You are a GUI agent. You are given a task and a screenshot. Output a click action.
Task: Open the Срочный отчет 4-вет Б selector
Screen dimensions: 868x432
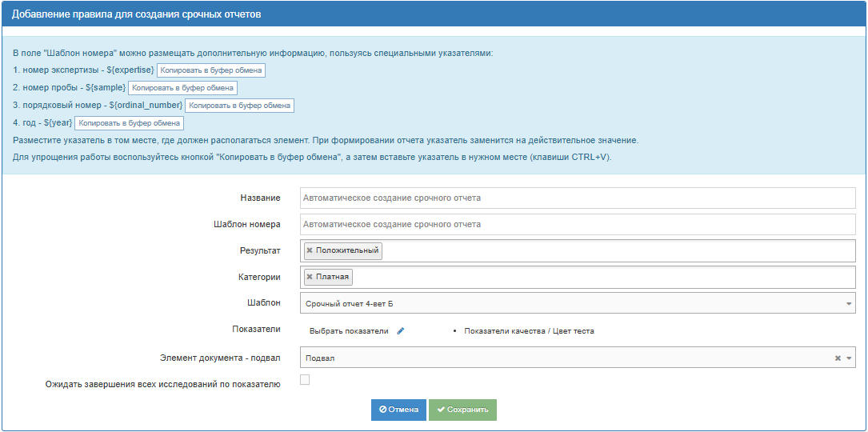[560, 304]
